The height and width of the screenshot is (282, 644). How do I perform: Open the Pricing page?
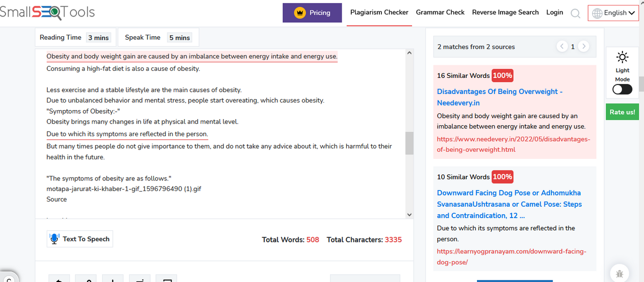pyautogui.click(x=312, y=13)
